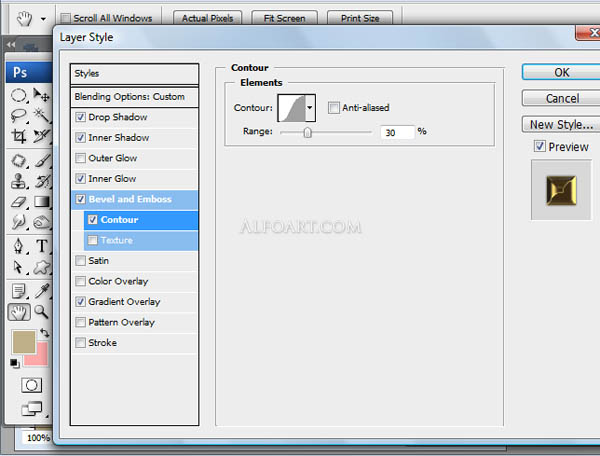Click OK in Layer Style dialog
The image size is (600, 456).
point(561,72)
